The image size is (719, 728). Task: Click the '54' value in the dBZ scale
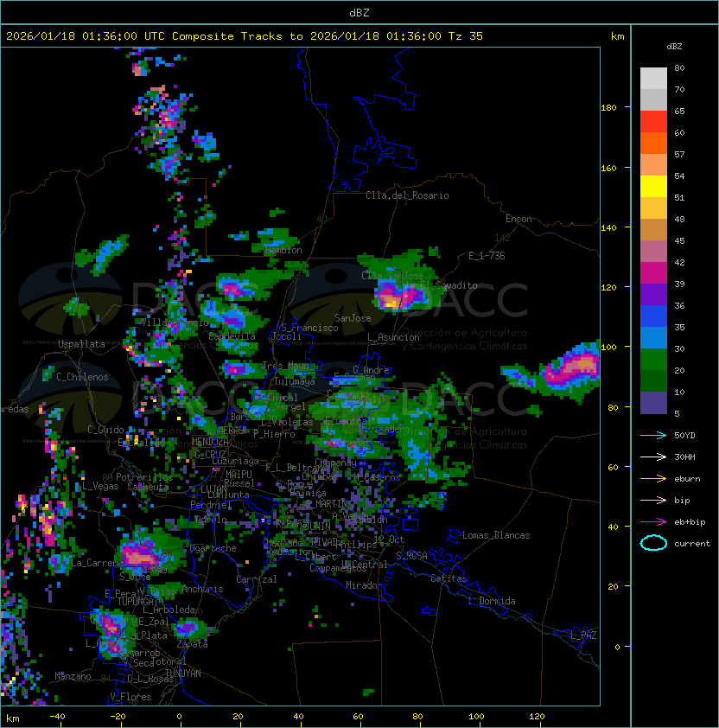679,176
